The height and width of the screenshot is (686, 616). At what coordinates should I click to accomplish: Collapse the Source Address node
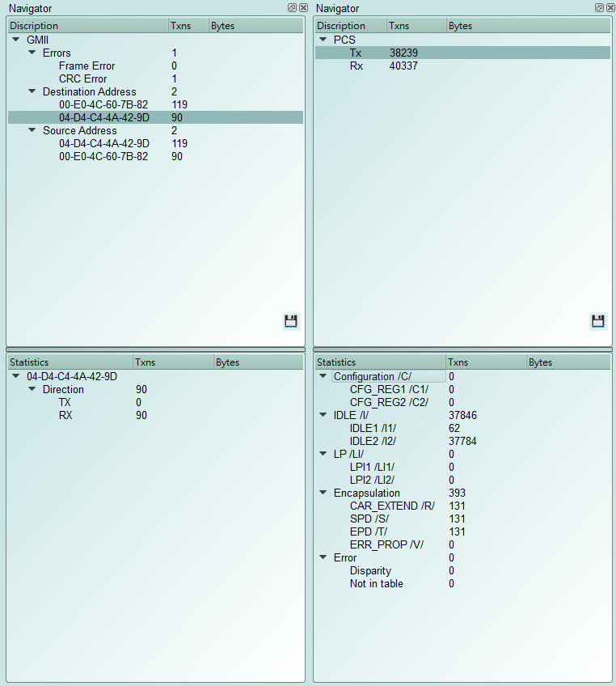coord(32,130)
